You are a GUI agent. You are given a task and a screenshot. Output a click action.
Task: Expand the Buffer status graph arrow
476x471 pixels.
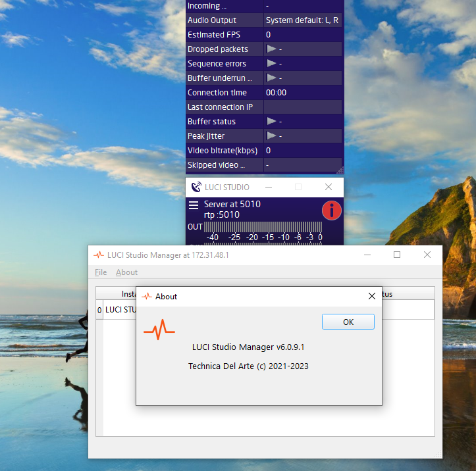[271, 121]
